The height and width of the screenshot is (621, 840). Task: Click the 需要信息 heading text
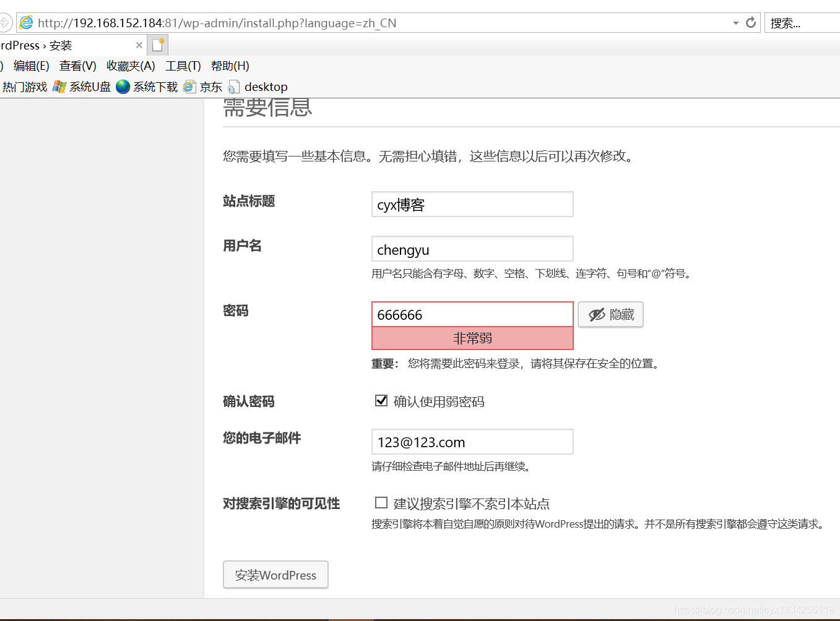pyautogui.click(x=267, y=108)
